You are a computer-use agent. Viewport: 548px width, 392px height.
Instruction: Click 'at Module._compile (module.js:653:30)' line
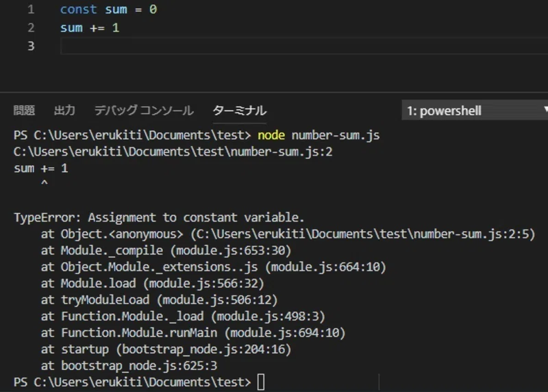166,250
